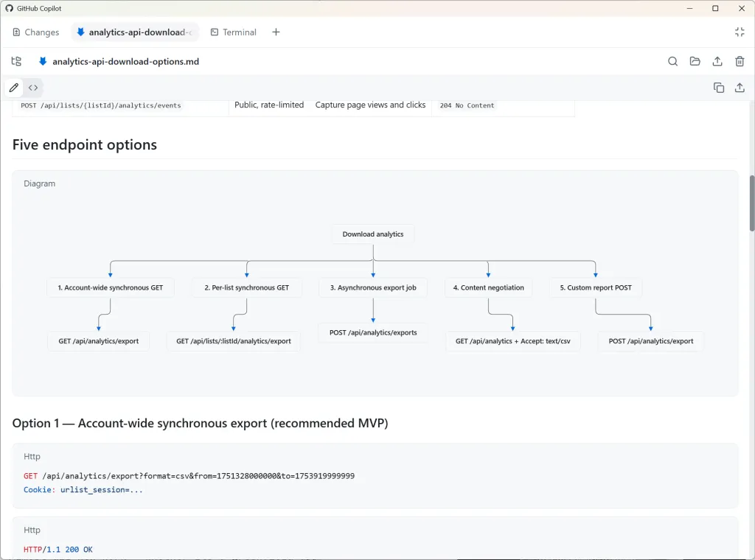
Task: Click the Cookie: urlist_session line
Action: point(83,490)
